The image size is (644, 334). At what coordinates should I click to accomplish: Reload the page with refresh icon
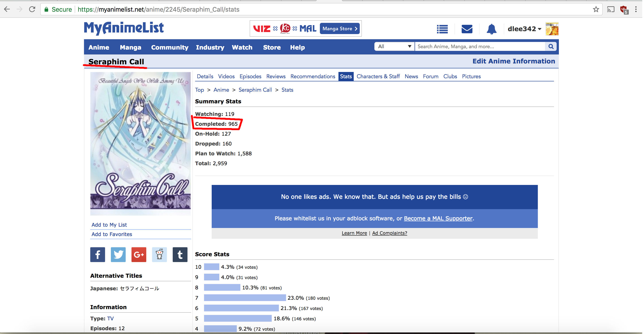pos(32,9)
